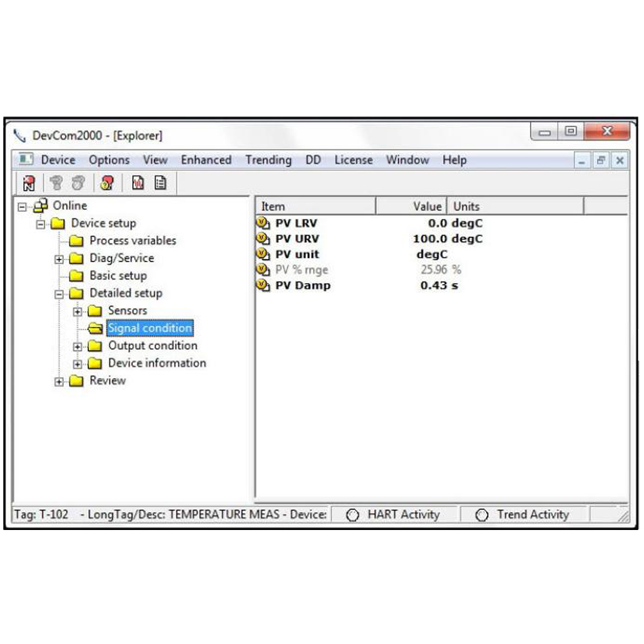
Task: Sort by the Units column header
Action: pos(515,206)
